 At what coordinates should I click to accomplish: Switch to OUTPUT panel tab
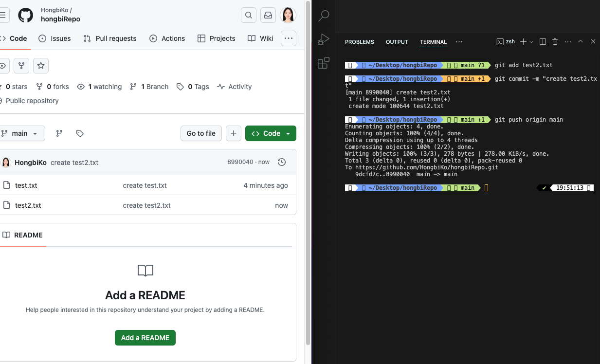coord(397,42)
